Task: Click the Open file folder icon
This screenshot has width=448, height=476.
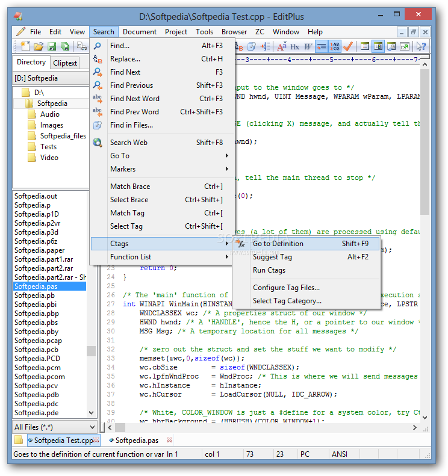Action: coord(39,46)
